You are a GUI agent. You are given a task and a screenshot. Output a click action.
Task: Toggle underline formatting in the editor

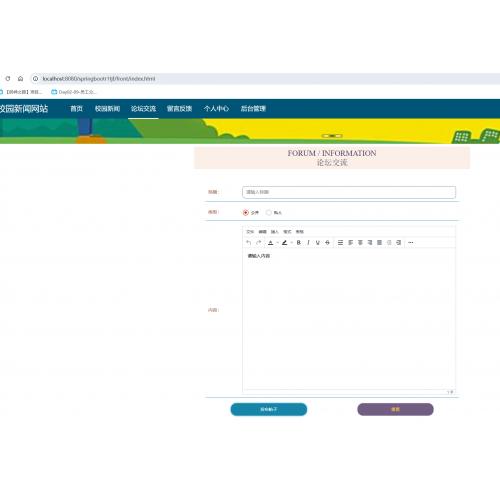coord(318,243)
